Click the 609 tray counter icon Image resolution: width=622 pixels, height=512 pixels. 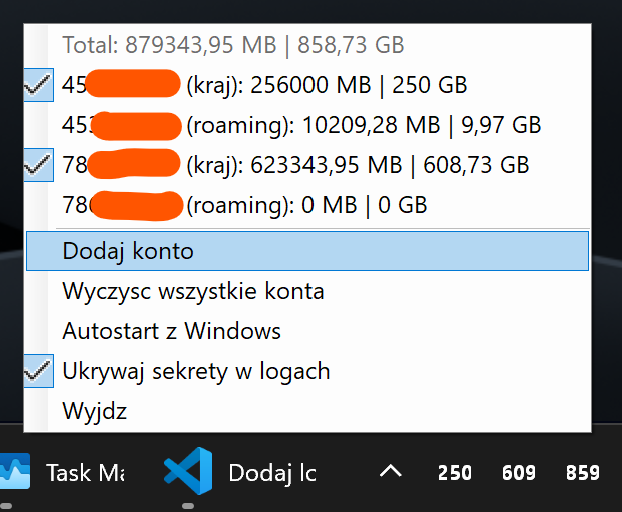518,473
